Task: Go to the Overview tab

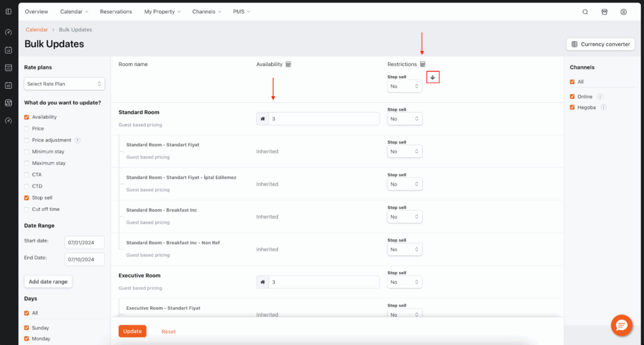Action: pos(36,12)
